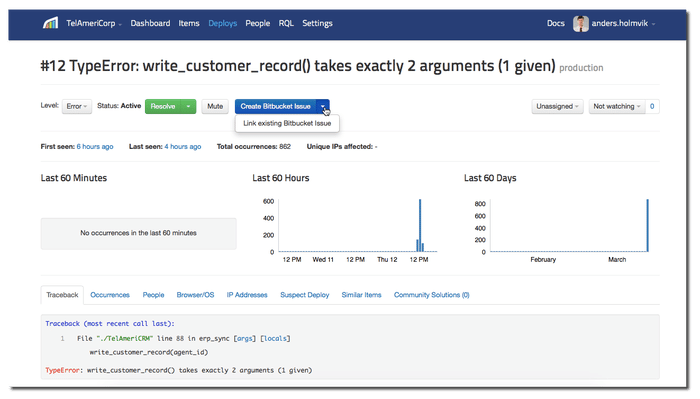Image resolution: width=700 pixels, height=399 pixels.
Task: Click anders.holmvik avatar picture
Action: (x=580, y=23)
